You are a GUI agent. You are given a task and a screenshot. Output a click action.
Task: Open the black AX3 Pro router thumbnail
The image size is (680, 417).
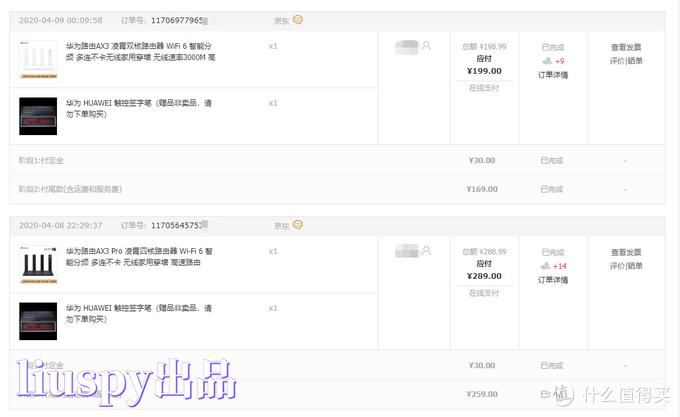point(38,264)
